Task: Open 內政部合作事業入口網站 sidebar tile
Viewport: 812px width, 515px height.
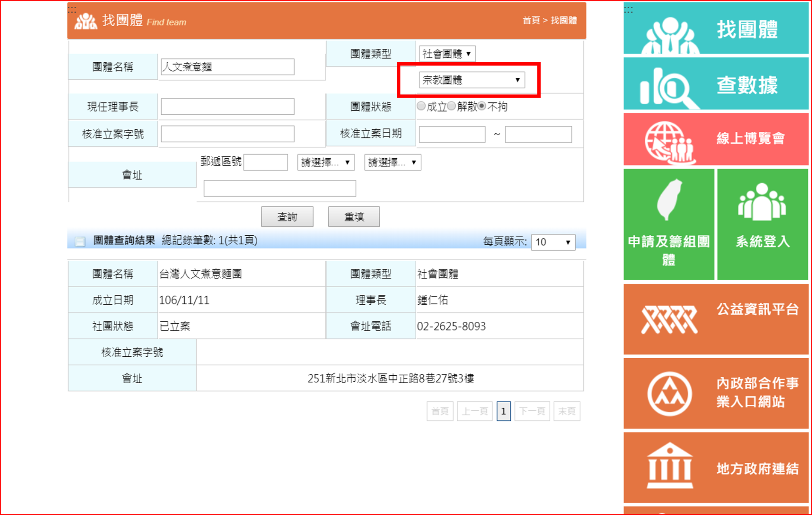Action: (716, 393)
